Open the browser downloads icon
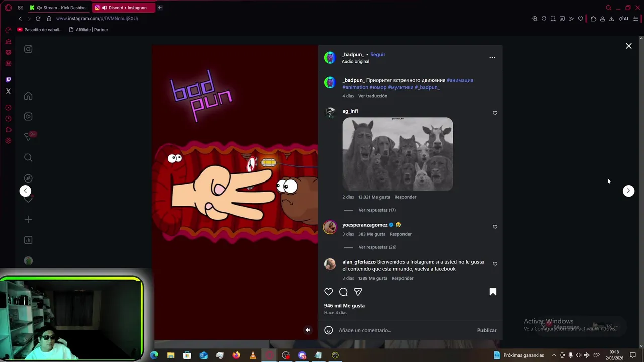The width and height of the screenshot is (644, 362). (611, 19)
